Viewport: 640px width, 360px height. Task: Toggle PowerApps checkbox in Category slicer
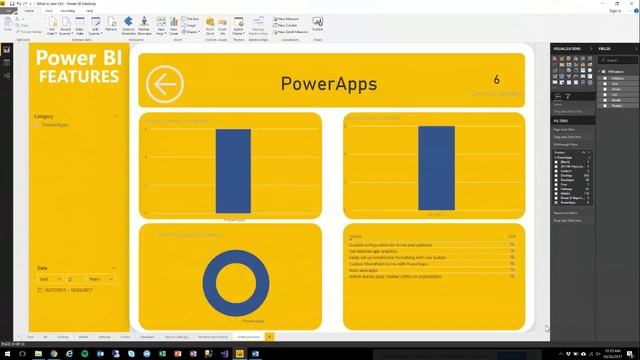coord(37,125)
